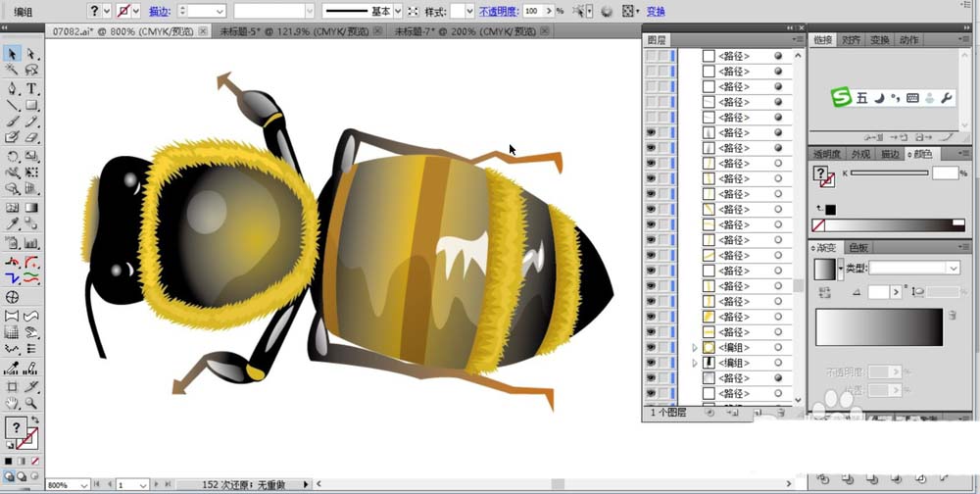980x494 pixels.
Task: Pick the Magic Wand tool
Action: click(x=13, y=71)
